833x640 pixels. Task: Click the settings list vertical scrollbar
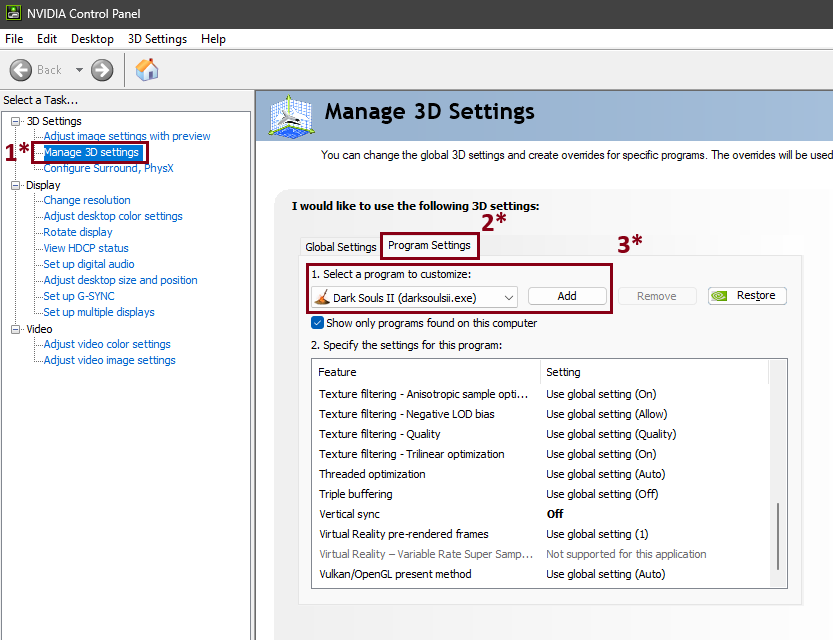(778, 536)
